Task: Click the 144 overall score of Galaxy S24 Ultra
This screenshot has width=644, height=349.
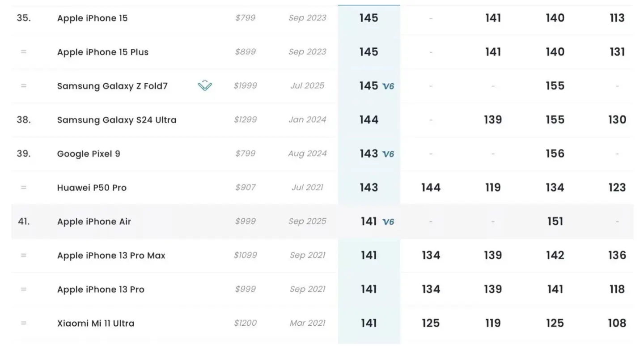Action: point(369,119)
